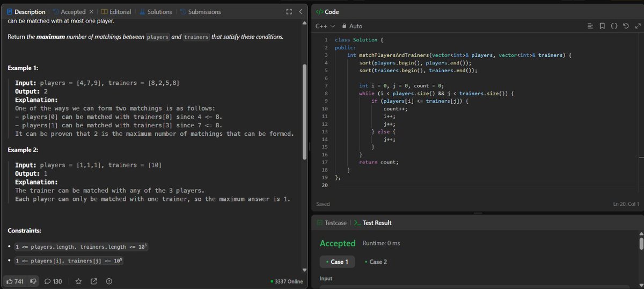Toggle Auto lock setting in editor
The height and width of the screenshot is (289, 644).
pos(352,26)
